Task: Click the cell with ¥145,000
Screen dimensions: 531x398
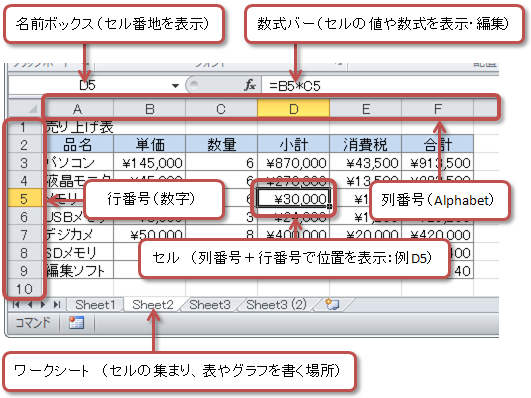Action: 150,163
